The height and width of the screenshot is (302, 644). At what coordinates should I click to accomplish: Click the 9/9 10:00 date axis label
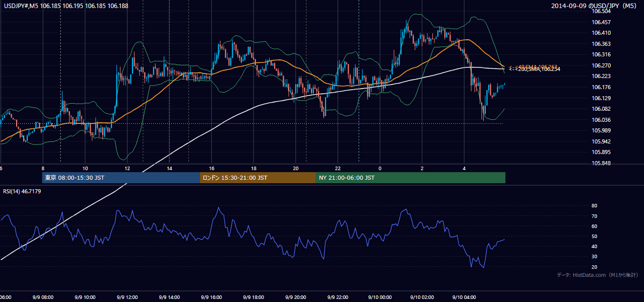84,297
